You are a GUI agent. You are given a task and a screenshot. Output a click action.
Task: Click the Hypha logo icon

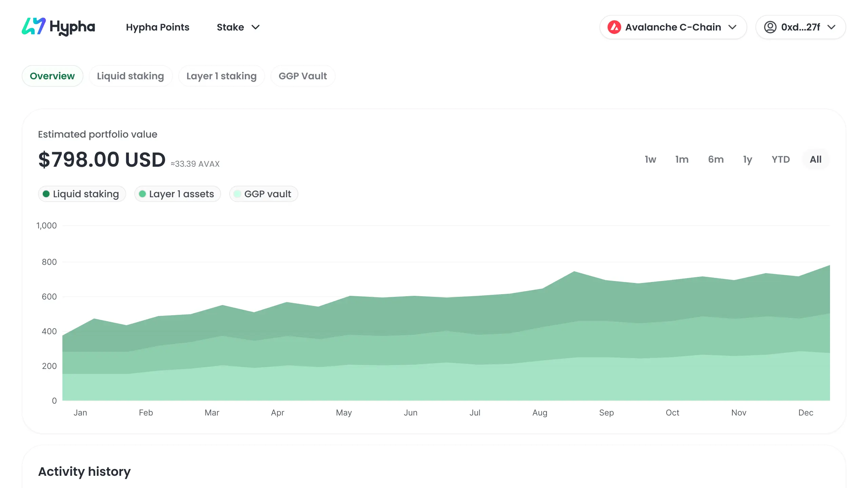coord(34,26)
